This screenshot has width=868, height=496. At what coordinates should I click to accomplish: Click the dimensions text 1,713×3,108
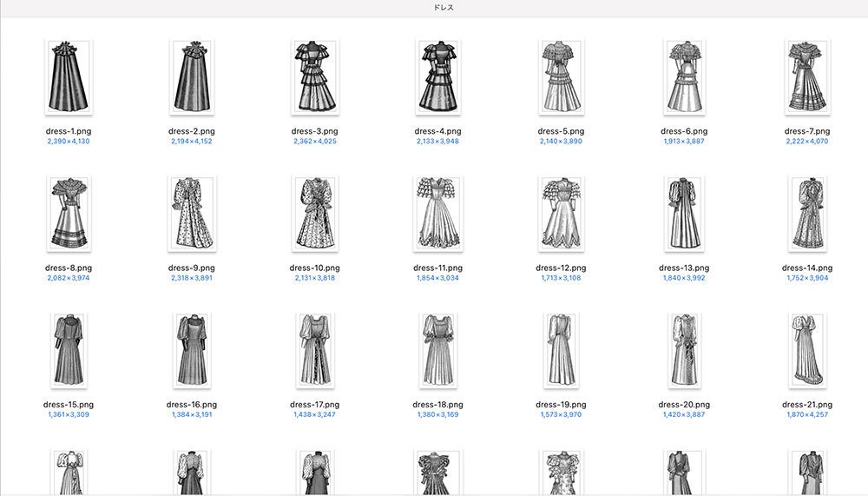561,278
